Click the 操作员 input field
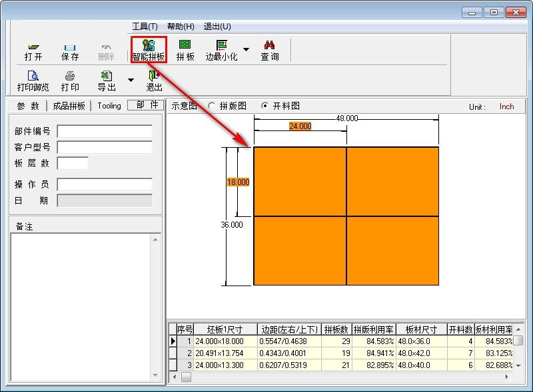 coord(105,184)
